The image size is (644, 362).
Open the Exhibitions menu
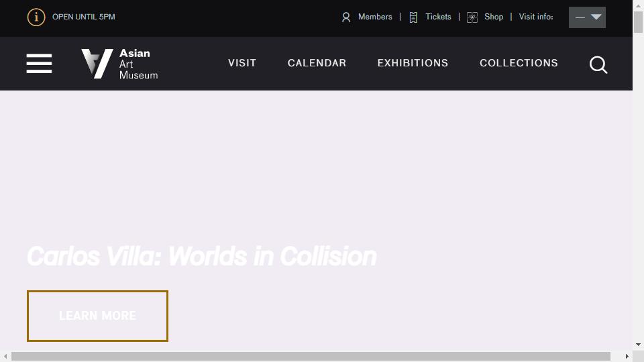pyautogui.click(x=413, y=63)
